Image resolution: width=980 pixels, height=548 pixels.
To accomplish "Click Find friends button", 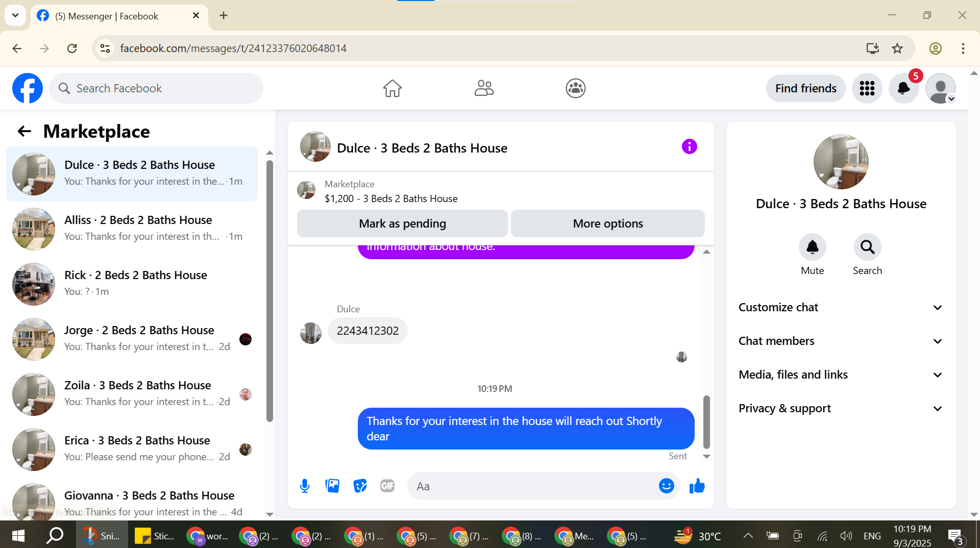I will pos(805,88).
